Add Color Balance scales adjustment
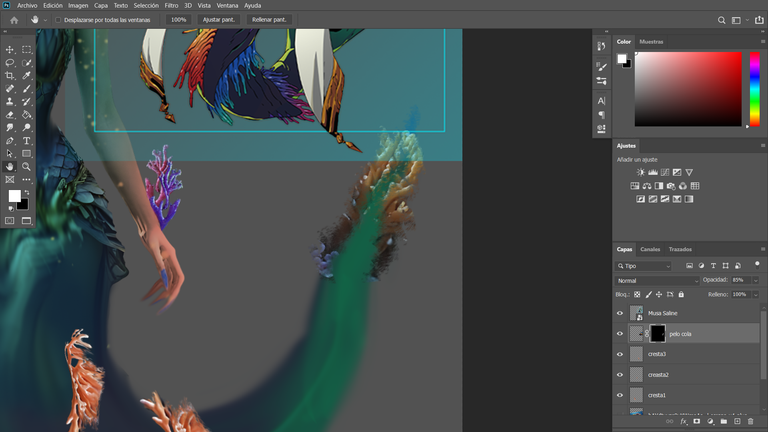This screenshot has width=768, height=432. click(x=647, y=186)
